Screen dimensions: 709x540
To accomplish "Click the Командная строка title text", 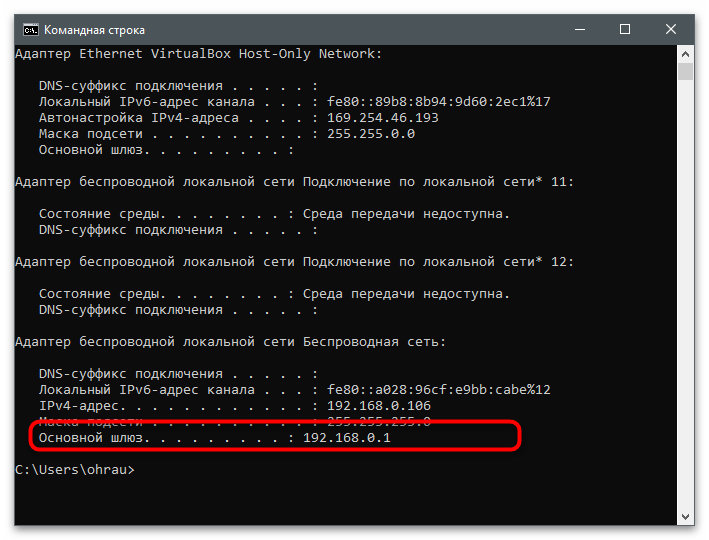I will 94,30.
